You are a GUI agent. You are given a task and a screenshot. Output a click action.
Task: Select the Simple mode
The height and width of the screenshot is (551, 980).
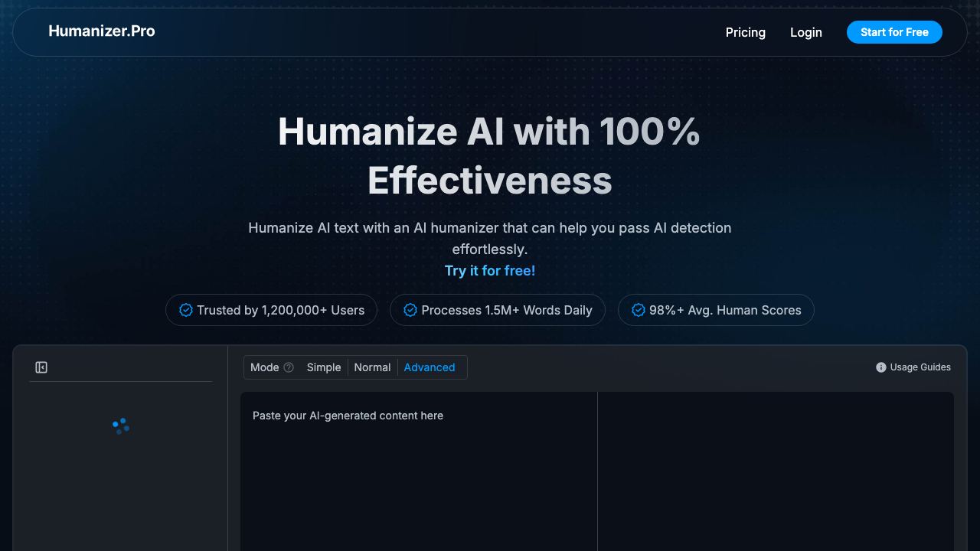pyautogui.click(x=324, y=367)
